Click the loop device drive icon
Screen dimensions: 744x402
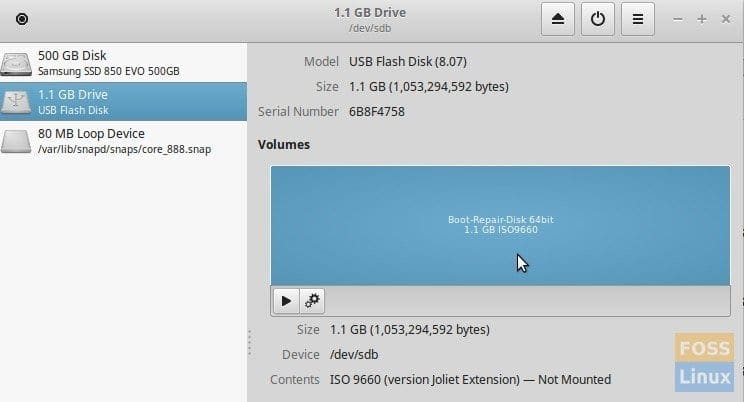[16, 141]
